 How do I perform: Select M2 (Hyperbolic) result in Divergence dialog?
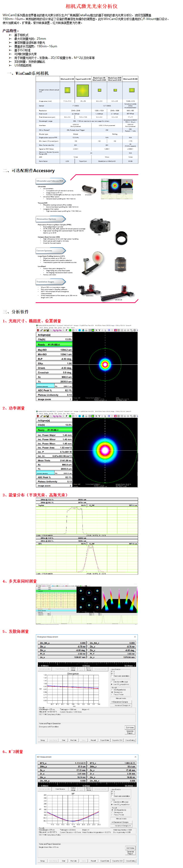113,689
